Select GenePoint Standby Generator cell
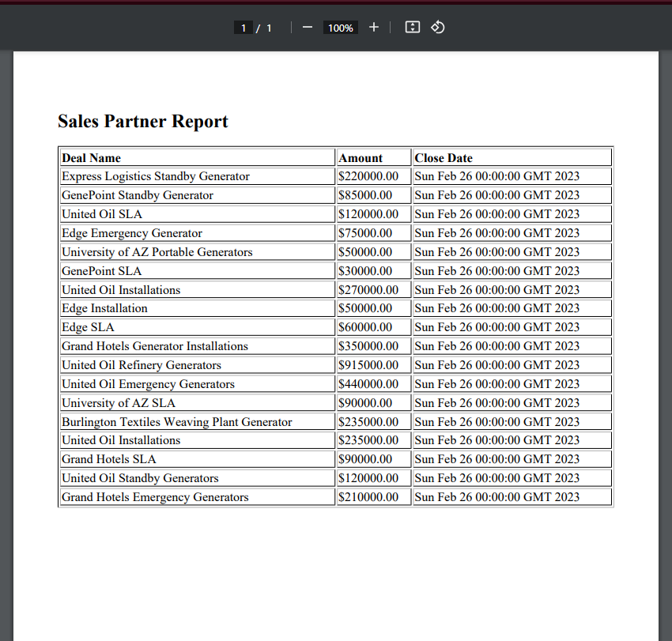Screen dimensions: 672x641 [x=198, y=195]
